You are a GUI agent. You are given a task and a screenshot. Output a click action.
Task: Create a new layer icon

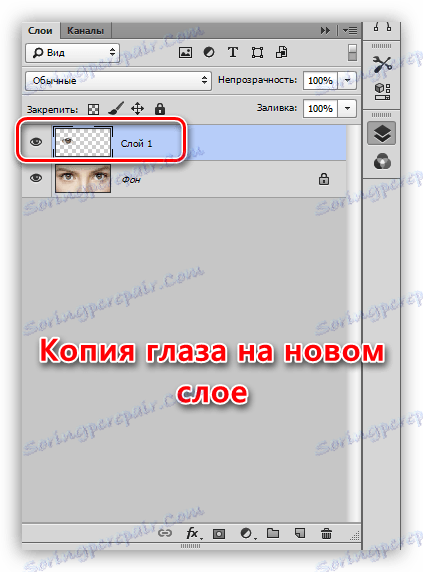point(300,533)
